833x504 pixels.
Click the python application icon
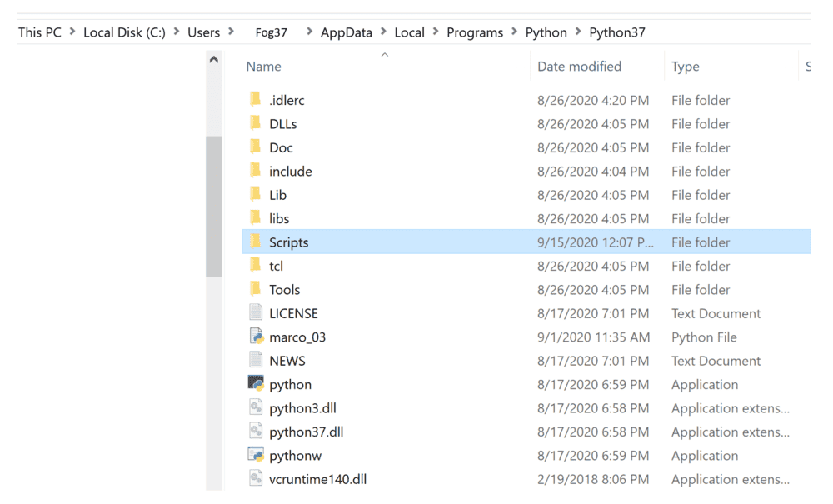pyautogui.click(x=257, y=384)
